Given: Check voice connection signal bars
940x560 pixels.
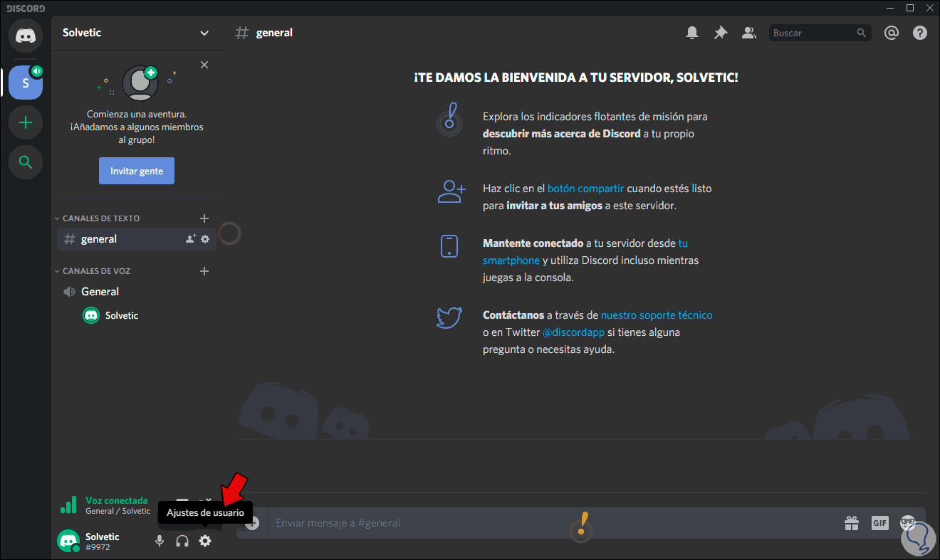Looking at the screenshot, I should [68, 505].
